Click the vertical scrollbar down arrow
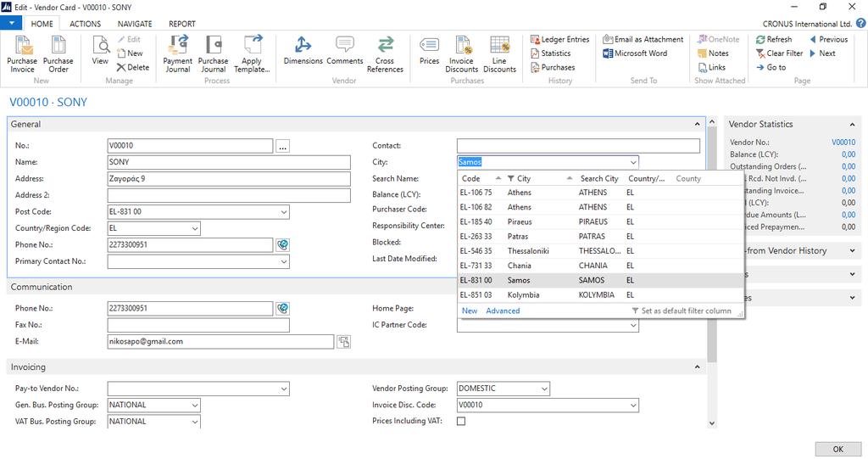868x459 pixels. click(x=712, y=423)
